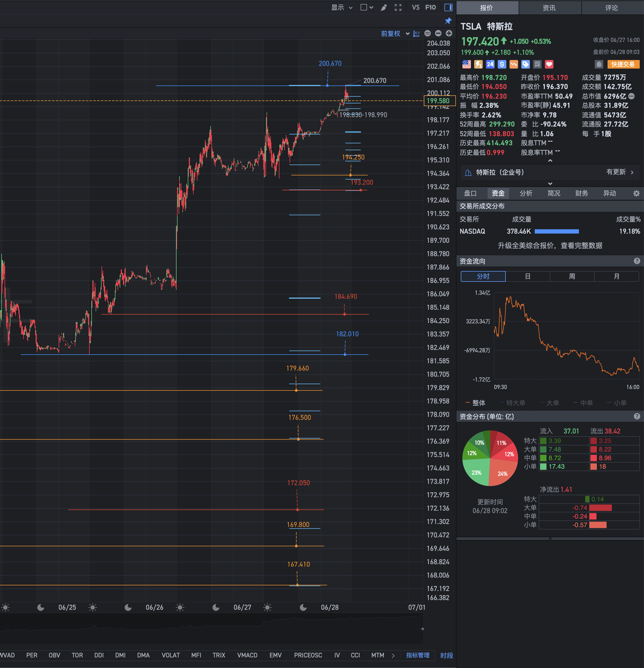Viewport: 644px width, 668px height.
Task: Expand section with down chevron below 企业号
Action: coord(550,184)
